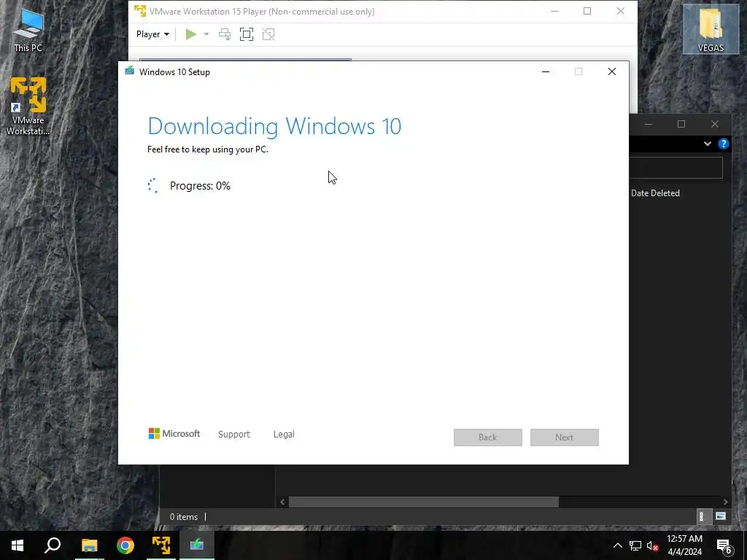Switch to Windows 10 Setup taskbar icon
Image resolution: width=747 pixels, height=560 pixels.
197,545
